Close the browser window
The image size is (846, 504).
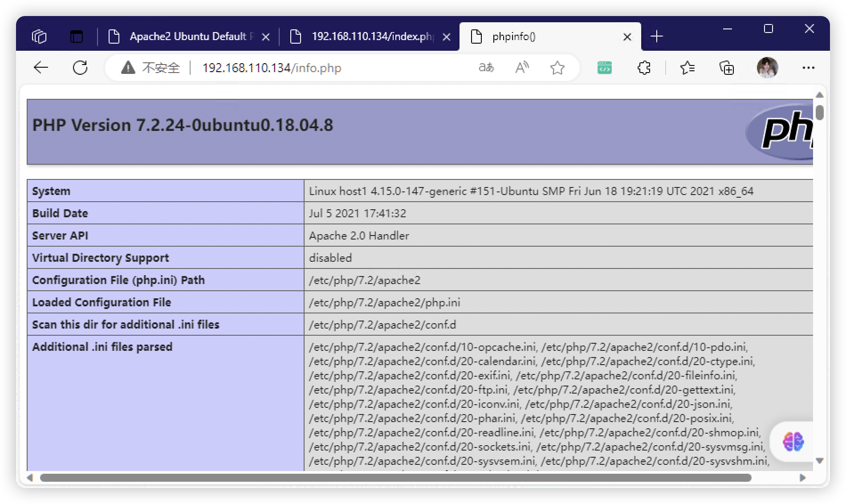(x=809, y=29)
